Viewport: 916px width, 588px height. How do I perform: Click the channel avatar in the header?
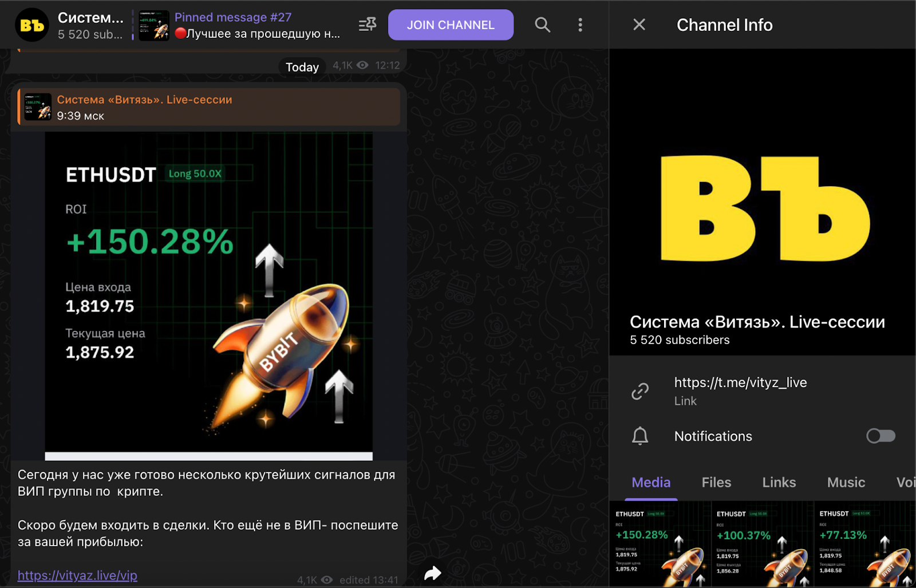tap(31, 25)
